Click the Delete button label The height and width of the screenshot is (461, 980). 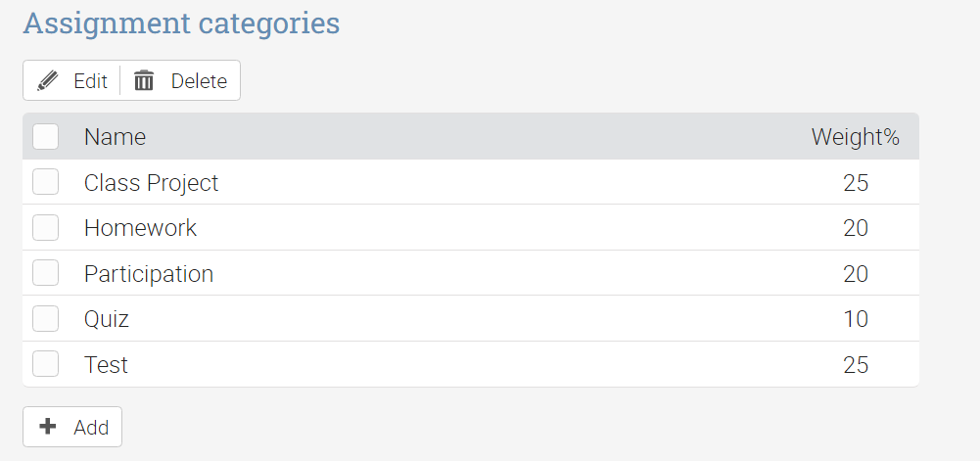tap(200, 81)
